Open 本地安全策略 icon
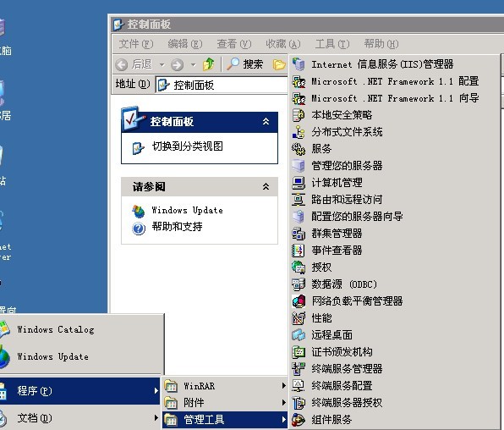504x430 pixels. point(299,115)
